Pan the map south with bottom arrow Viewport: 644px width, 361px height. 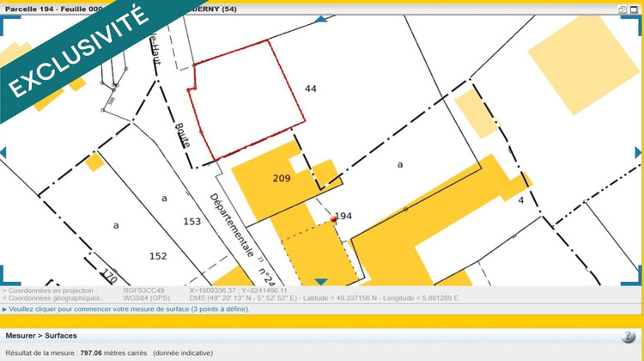(321, 282)
